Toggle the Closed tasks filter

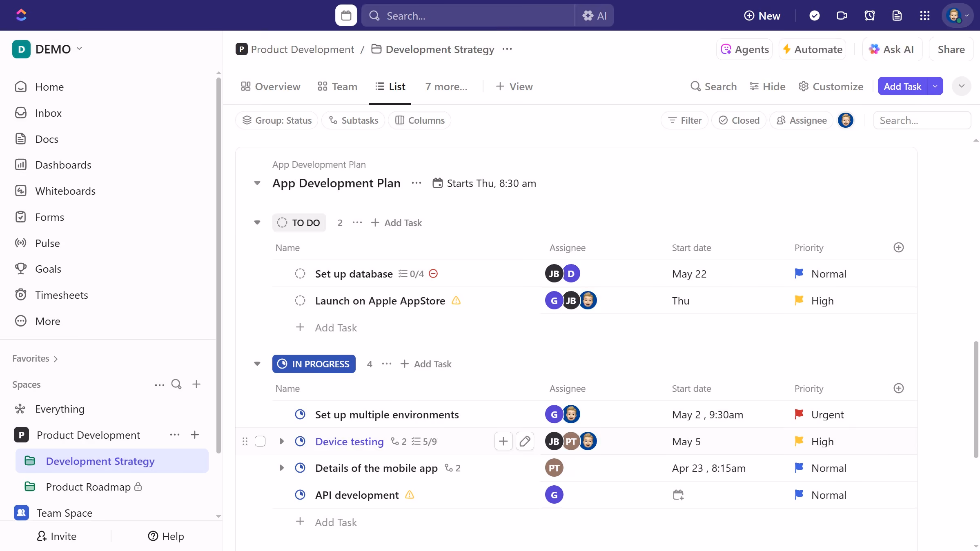point(739,120)
